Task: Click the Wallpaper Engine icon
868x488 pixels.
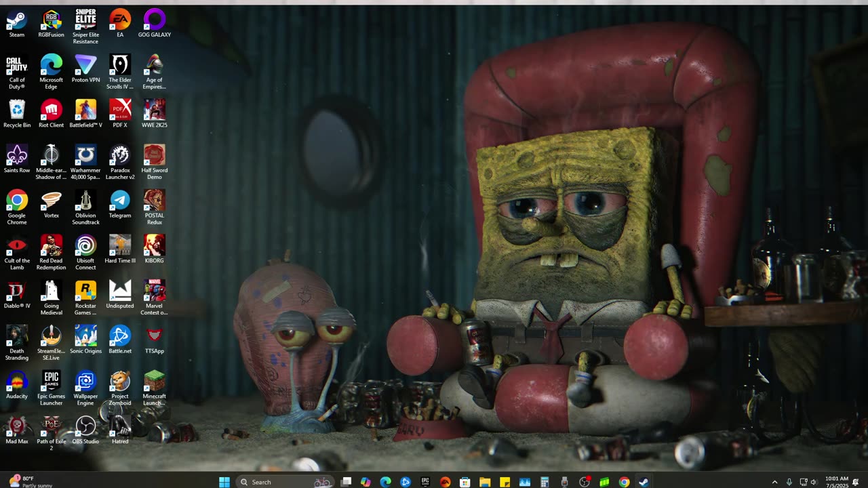Action: point(85,389)
